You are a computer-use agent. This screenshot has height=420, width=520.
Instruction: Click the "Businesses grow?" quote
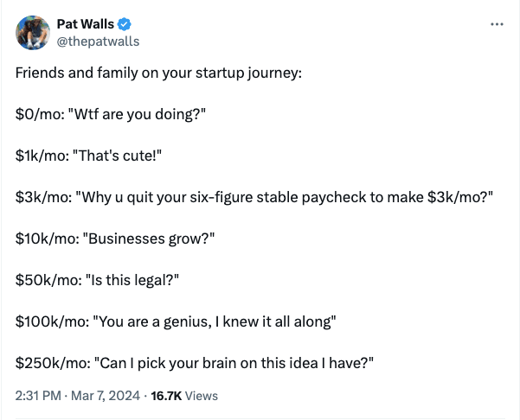tap(149, 238)
